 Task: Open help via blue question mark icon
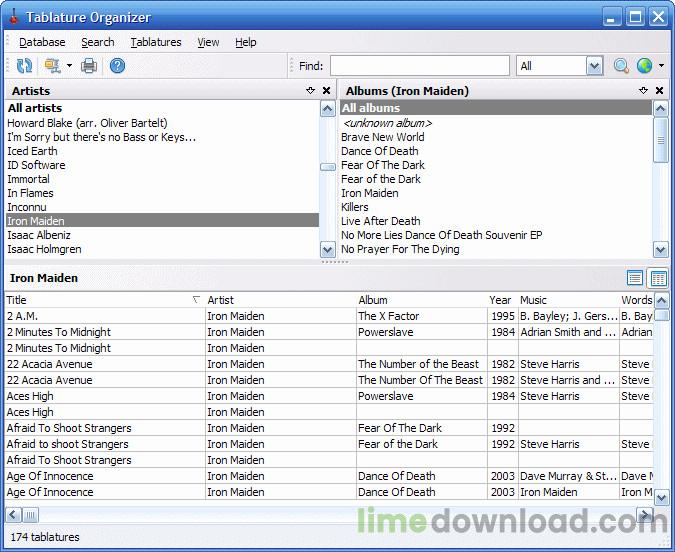click(x=117, y=66)
